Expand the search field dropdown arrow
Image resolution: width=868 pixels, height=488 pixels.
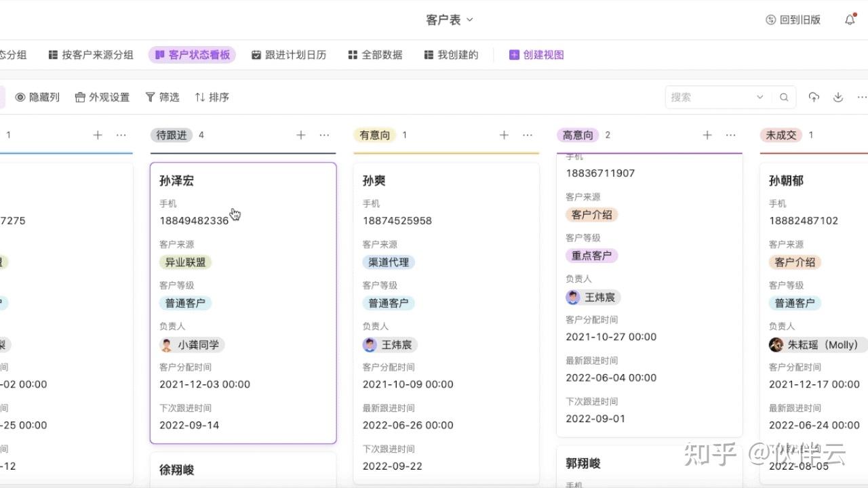point(760,98)
